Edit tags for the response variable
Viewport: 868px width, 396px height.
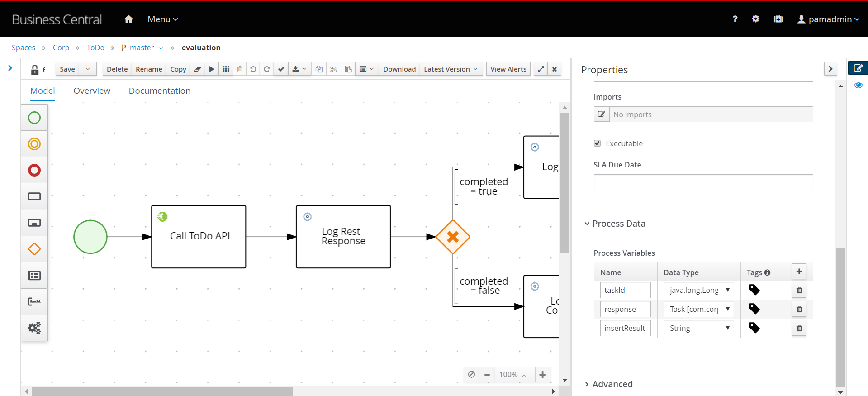click(754, 309)
